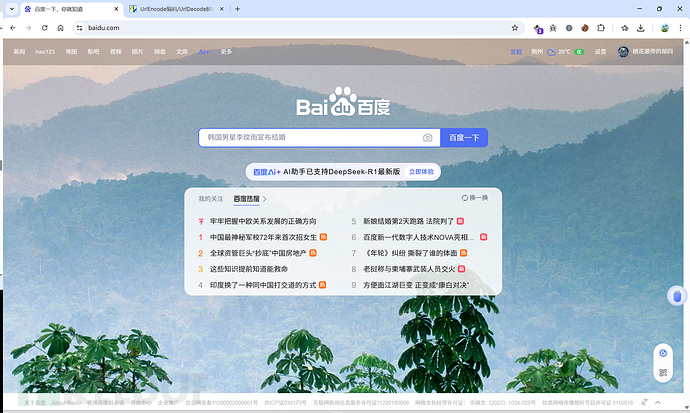The width and height of the screenshot is (690, 413).
Task: Close the Baidu tab
Action: coord(116,9)
